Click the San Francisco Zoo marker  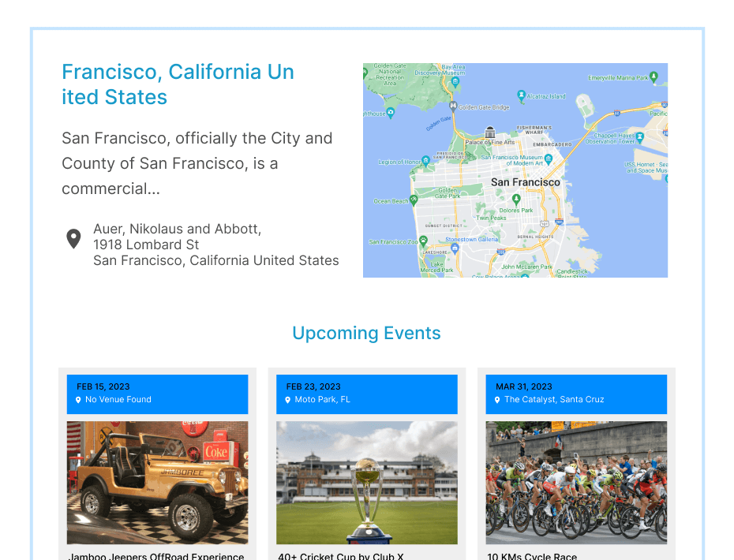(423, 240)
